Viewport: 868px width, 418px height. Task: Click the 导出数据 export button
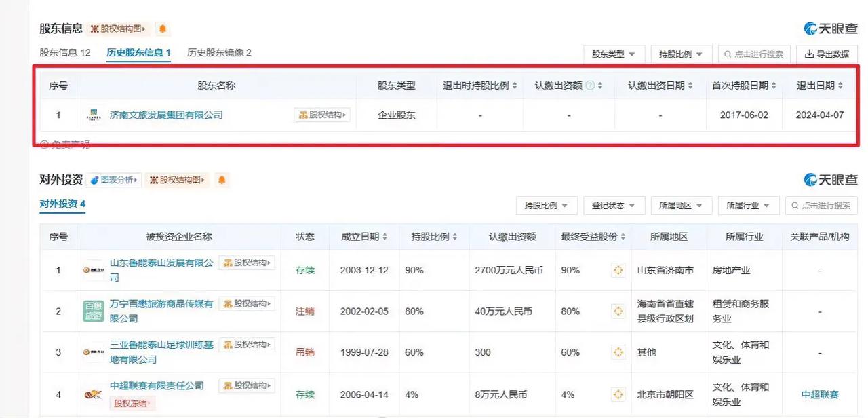pyautogui.click(x=827, y=54)
